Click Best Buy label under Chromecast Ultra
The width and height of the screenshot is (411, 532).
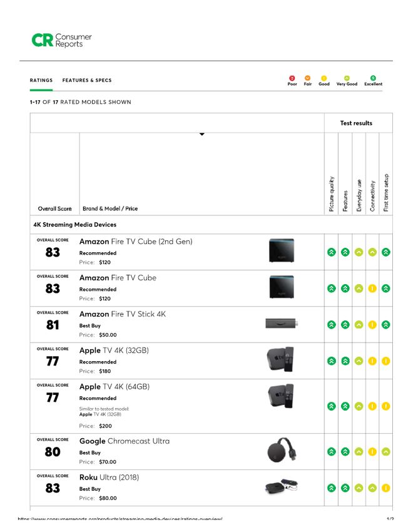(90, 453)
